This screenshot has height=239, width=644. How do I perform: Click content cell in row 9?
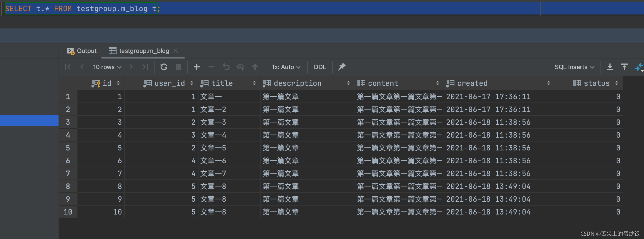[x=400, y=199]
